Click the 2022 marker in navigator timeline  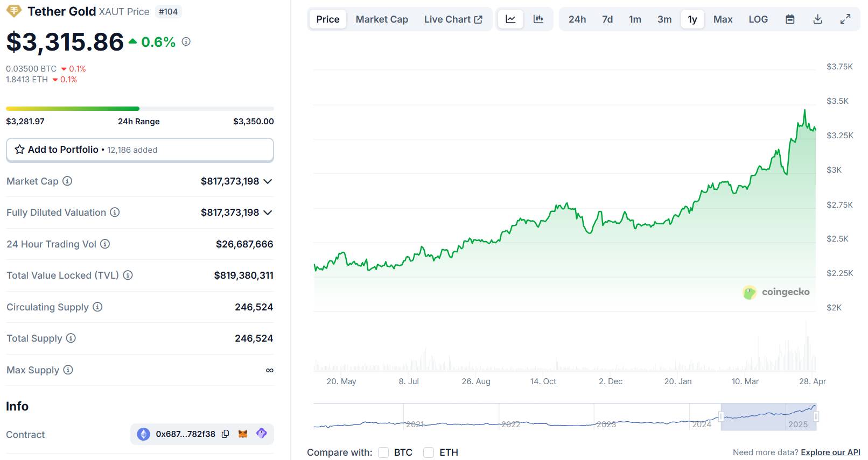(x=510, y=424)
